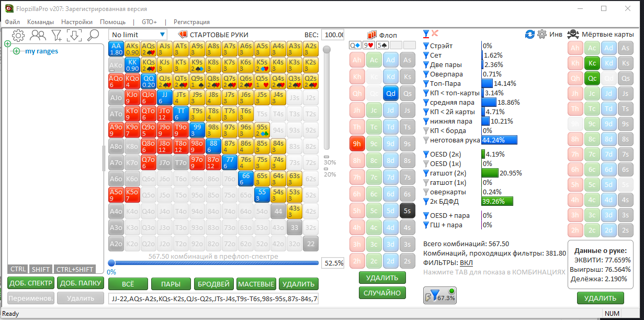Open range settings gear in left panel
This screenshot has height=320, width=644.
(18, 35)
